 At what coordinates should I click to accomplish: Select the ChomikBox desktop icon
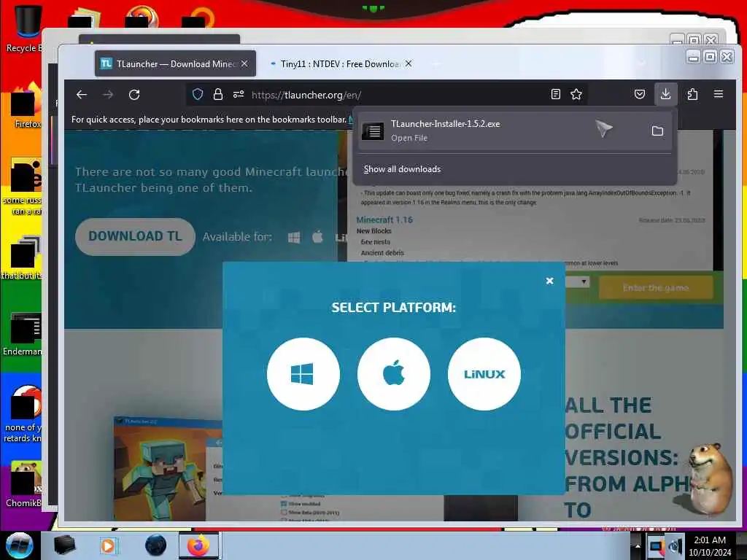(x=25, y=484)
